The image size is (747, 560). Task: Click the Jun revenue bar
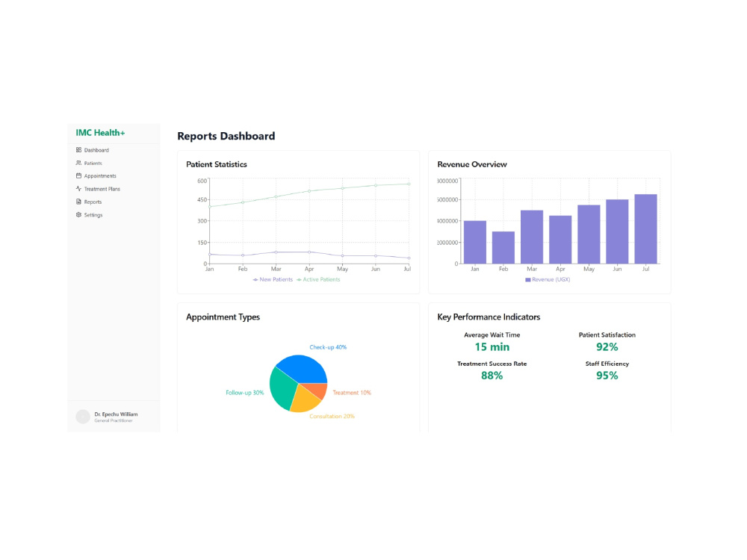(x=617, y=231)
